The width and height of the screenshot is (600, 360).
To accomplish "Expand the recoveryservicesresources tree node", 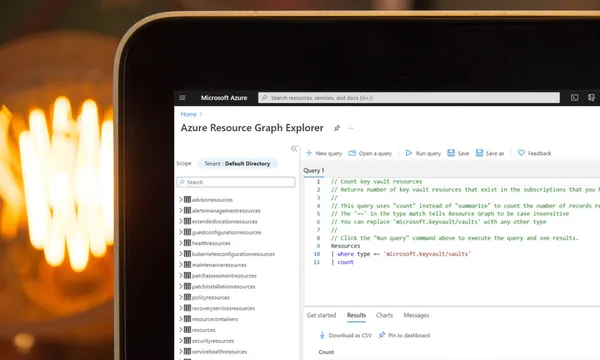I will [181, 308].
